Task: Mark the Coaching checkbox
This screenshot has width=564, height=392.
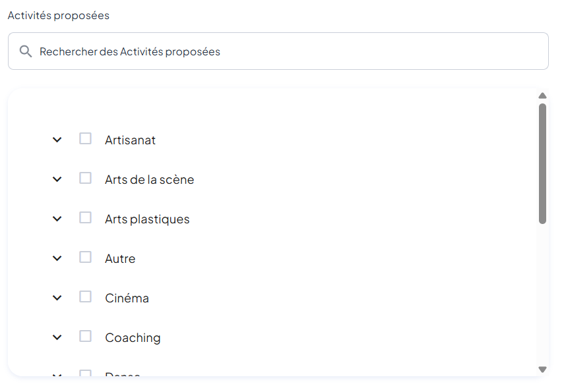Action: [85, 336]
